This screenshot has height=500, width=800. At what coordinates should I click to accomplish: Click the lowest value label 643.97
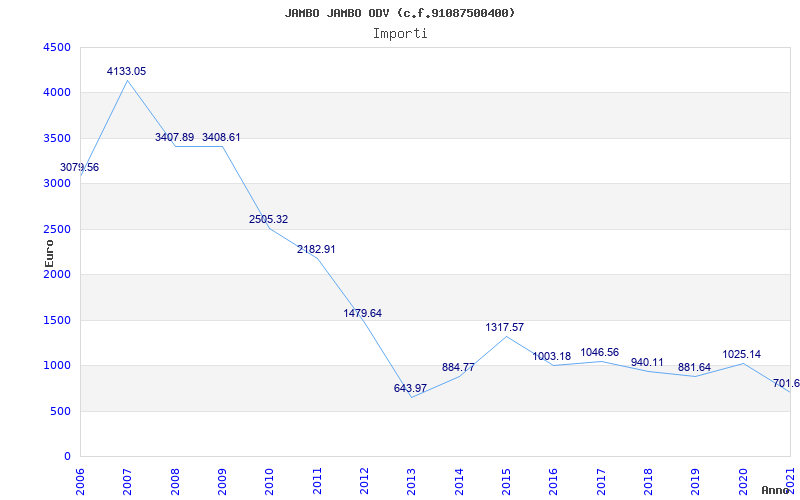pyautogui.click(x=410, y=388)
